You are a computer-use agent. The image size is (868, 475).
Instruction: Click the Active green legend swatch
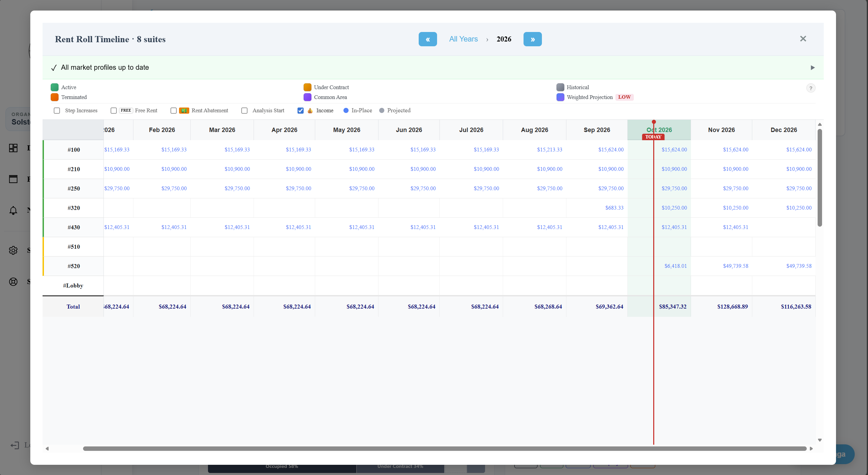[54, 87]
